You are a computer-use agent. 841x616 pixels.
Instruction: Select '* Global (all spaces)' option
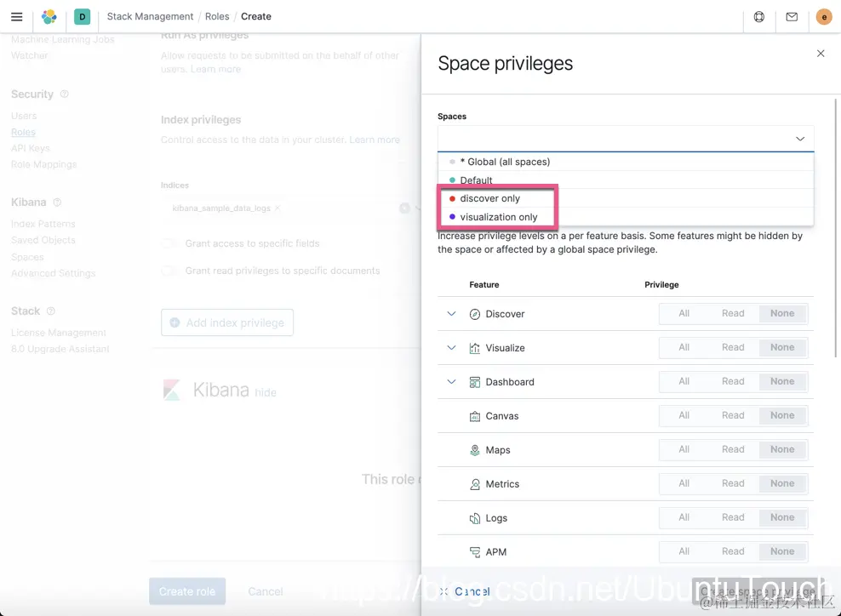pos(626,162)
